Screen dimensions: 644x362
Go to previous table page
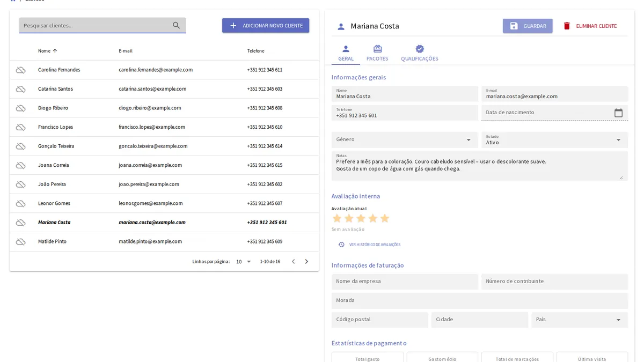[x=293, y=262]
